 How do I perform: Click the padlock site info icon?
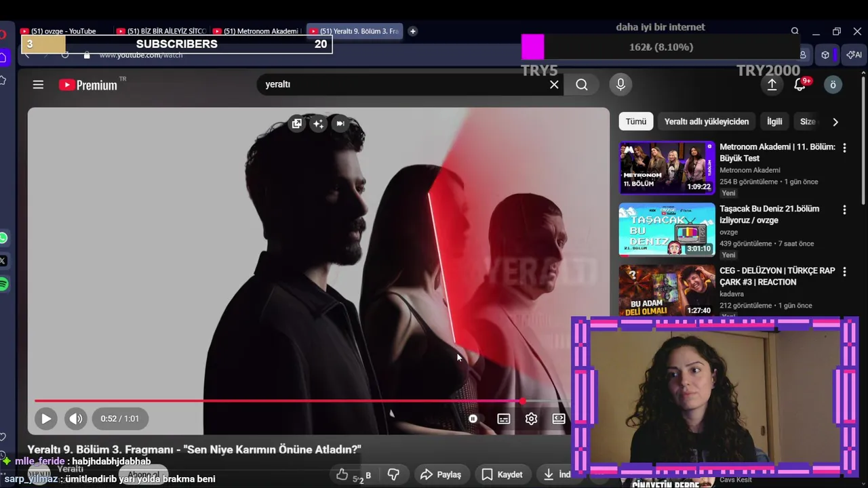click(87, 56)
